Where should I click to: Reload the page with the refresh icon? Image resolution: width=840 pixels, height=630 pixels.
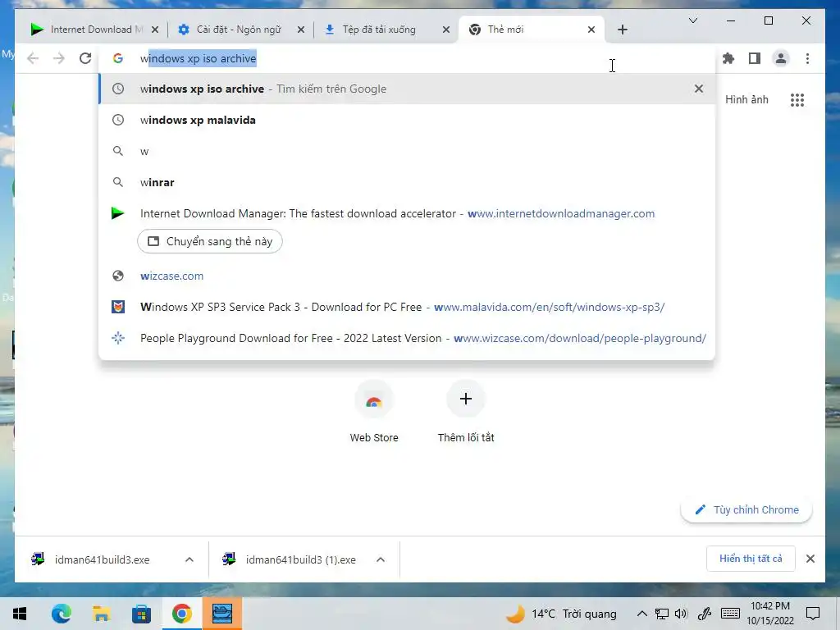click(x=85, y=58)
